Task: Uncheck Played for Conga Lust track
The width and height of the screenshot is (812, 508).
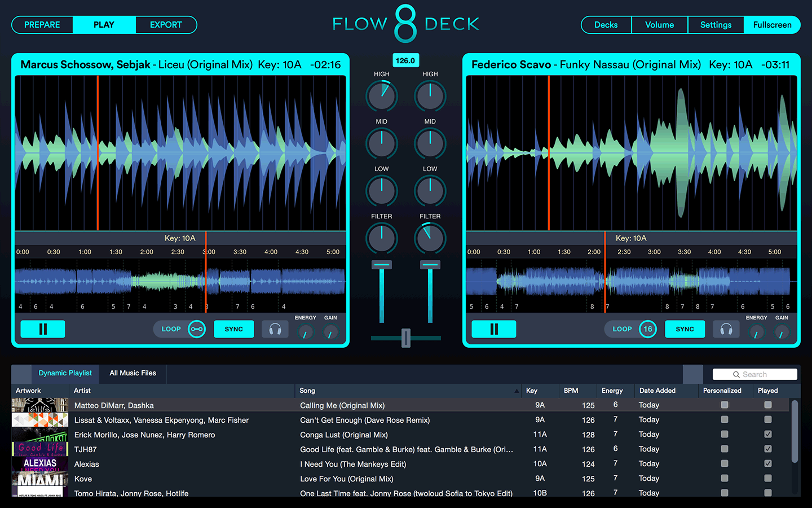Action: tap(767, 435)
